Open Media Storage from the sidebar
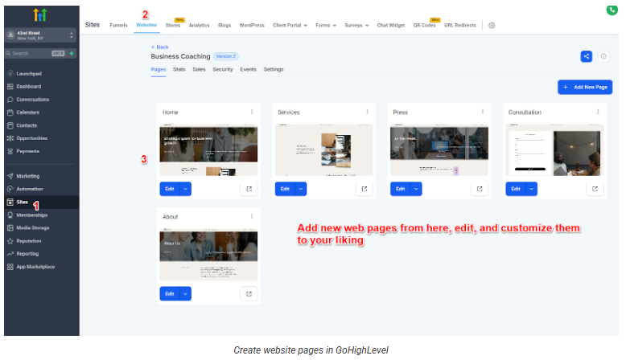This screenshot has height=364, width=626. (33, 228)
